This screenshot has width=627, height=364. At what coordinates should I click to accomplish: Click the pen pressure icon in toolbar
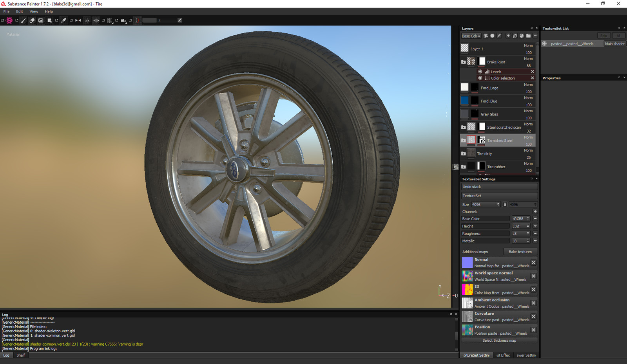pyautogui.click(x=180, y=20)
